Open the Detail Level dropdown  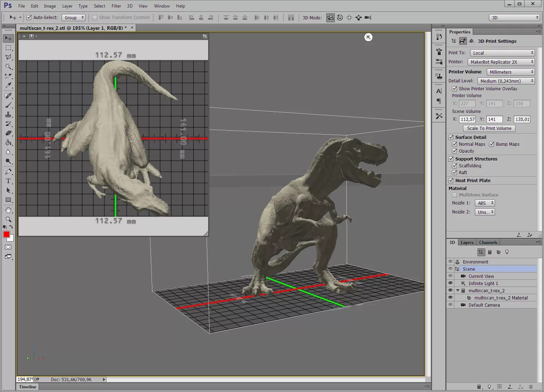[506, 81]
